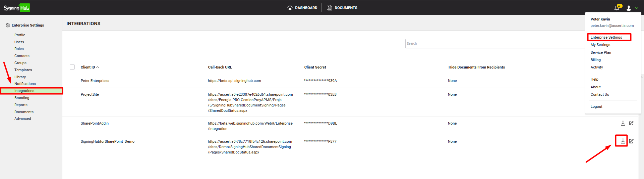The width and height of the screenshot is (644, 179).
Task: Click the SigningHub logo
Action: [x=16, y=8]
